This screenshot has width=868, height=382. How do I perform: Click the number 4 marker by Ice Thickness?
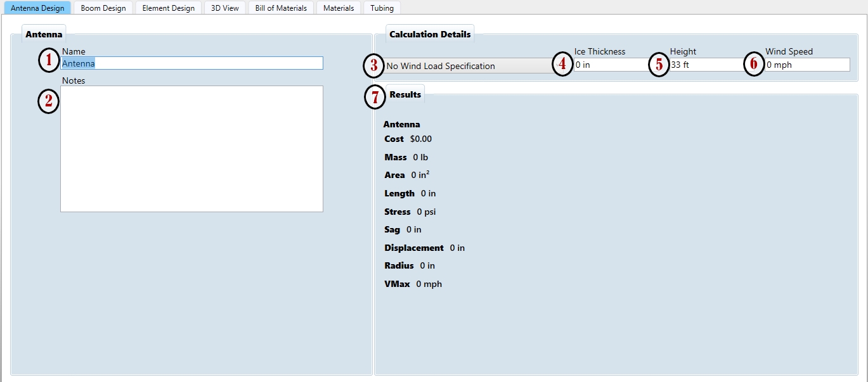(562, 65)
